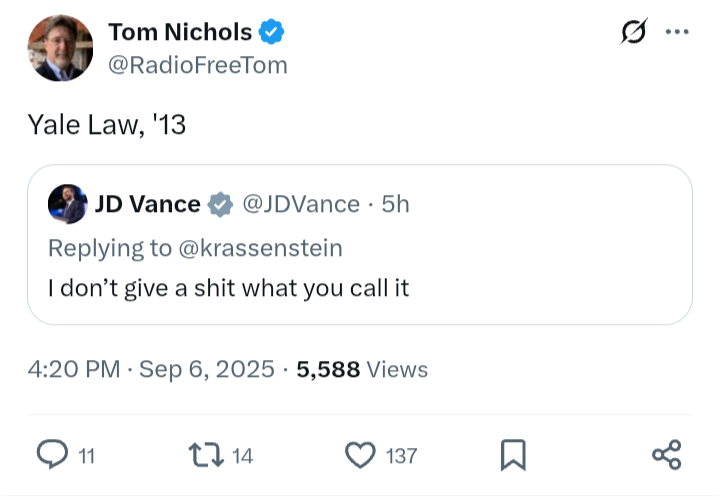Click Tom Nichols' blue verified badge
Image resolution: width=720 pixels, height=500 pixels.
[x=271, y=32]
